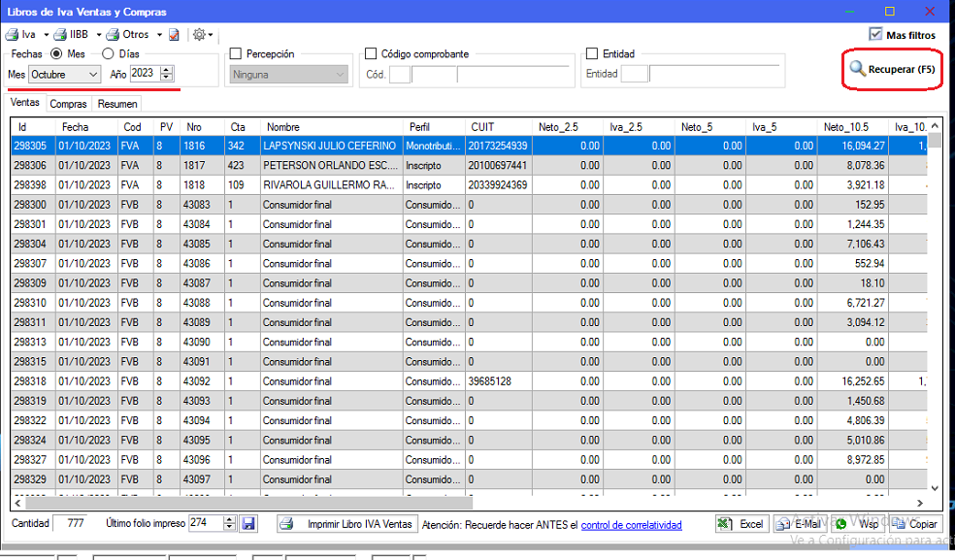This screenshot has width=955, height=560.
Task: Open the IIBB print menu
Action: click(x=76, y=35)
